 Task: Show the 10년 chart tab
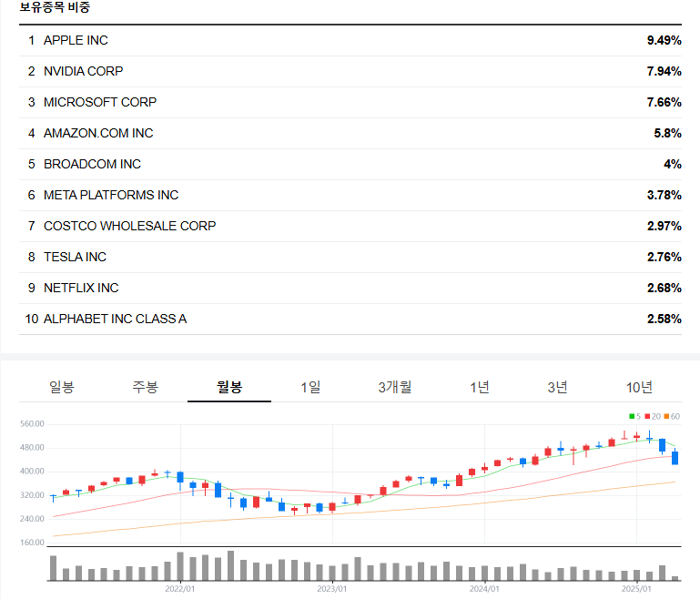click(639, 387)
